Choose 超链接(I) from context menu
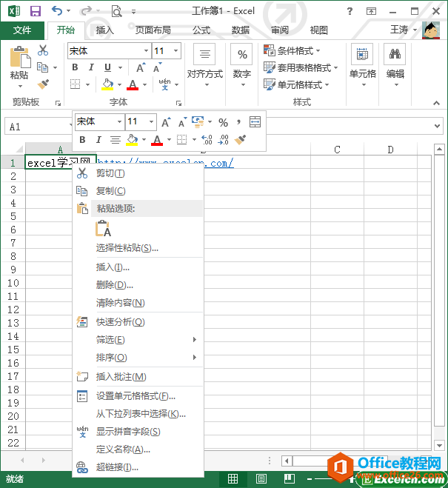 pyautogui.click(x=138, y=467)
